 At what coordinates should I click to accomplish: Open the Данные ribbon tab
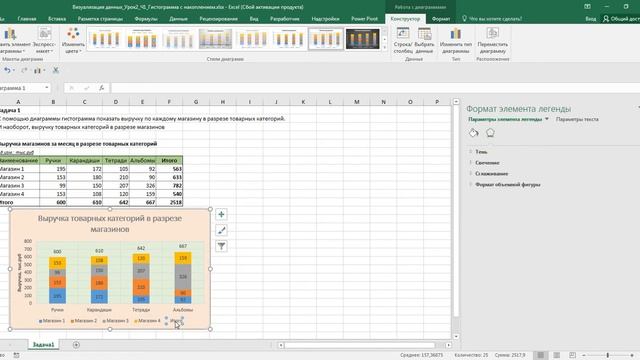coord(178,19)
